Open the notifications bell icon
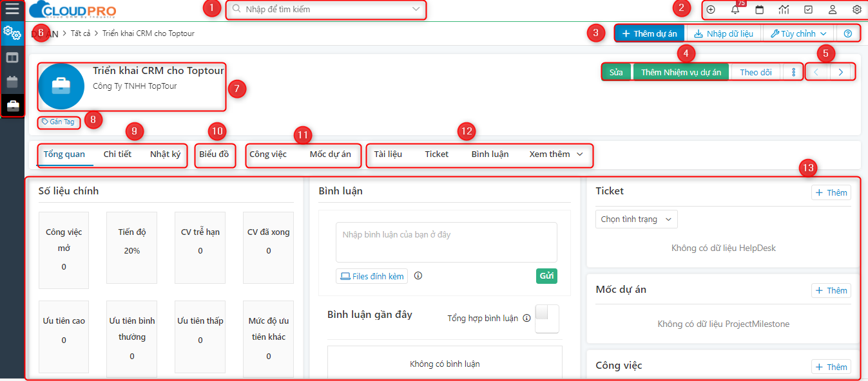868x381 pixels. (735, 10)
